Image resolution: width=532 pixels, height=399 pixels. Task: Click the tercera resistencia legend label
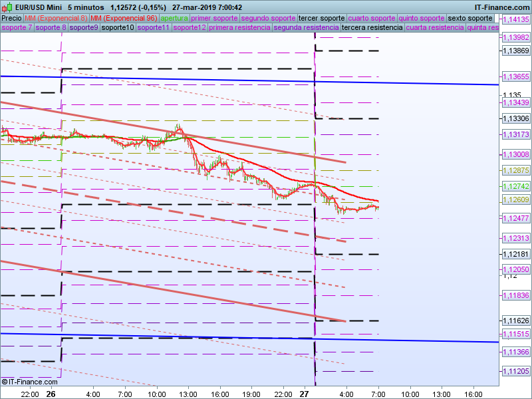click(372, 28)
